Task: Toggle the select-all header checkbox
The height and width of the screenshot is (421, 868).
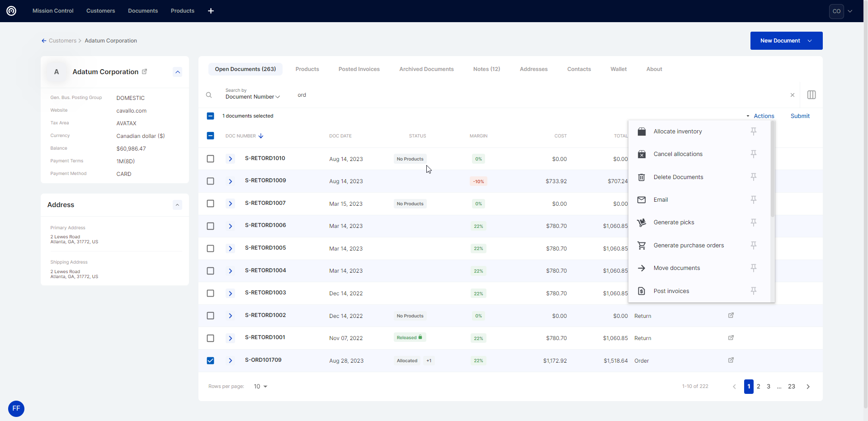Action: coord(210,136)
